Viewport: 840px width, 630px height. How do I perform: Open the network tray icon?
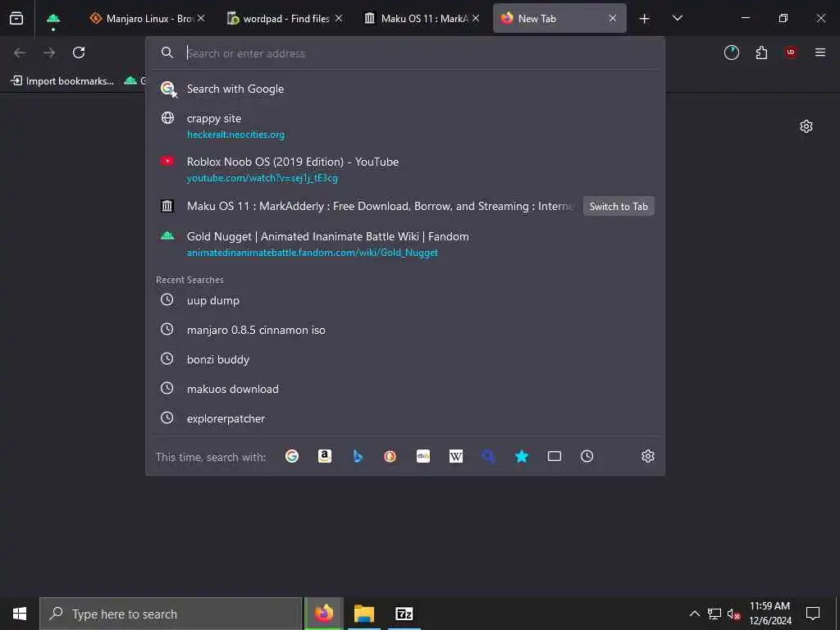pyautogui.click(x=714, y=614)
